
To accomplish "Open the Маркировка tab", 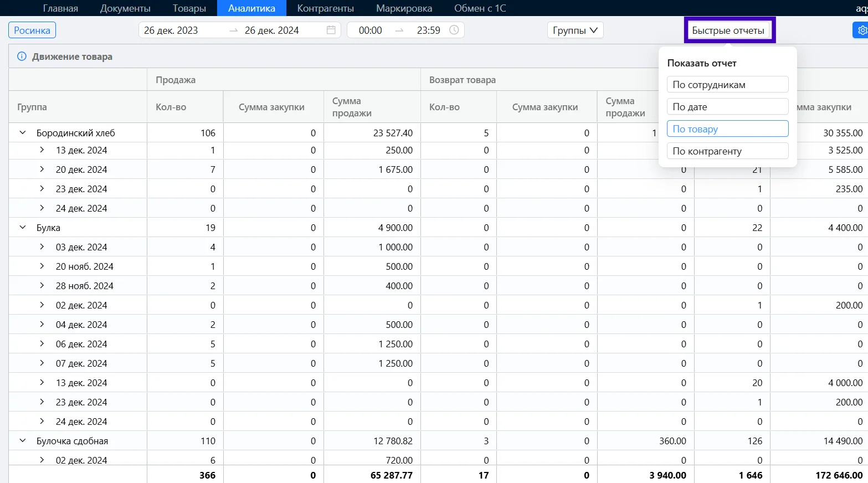I will tap(404, 8).
